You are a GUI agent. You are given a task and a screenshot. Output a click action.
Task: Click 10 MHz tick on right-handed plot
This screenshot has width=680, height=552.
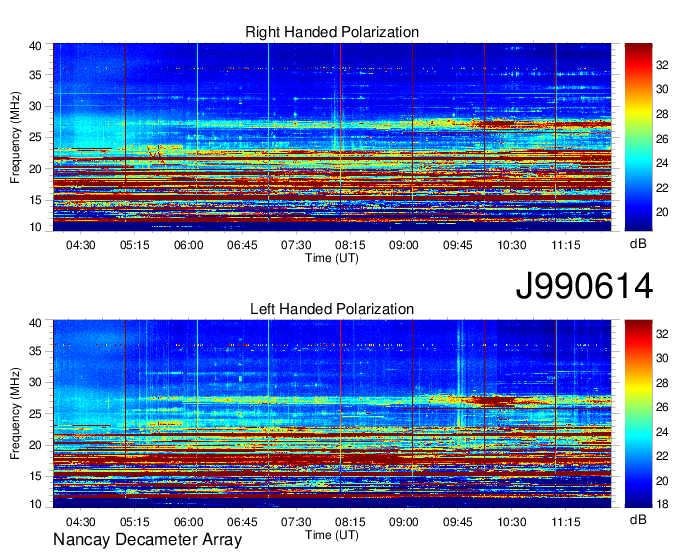tap(36, 227)
